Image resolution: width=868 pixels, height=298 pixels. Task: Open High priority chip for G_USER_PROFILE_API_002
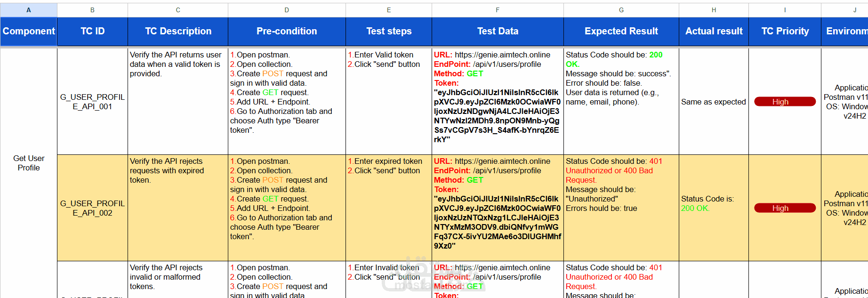coord(785,208)
